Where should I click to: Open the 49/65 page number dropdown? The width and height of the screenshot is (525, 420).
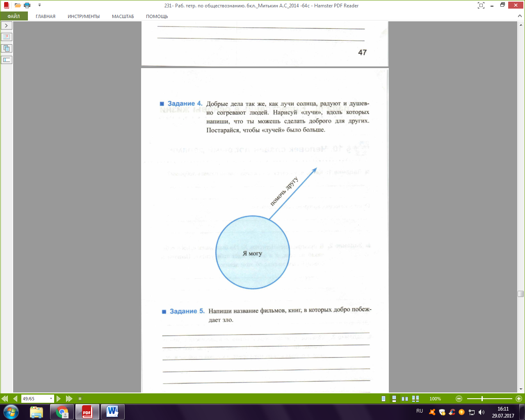click(x=51, y=399)
